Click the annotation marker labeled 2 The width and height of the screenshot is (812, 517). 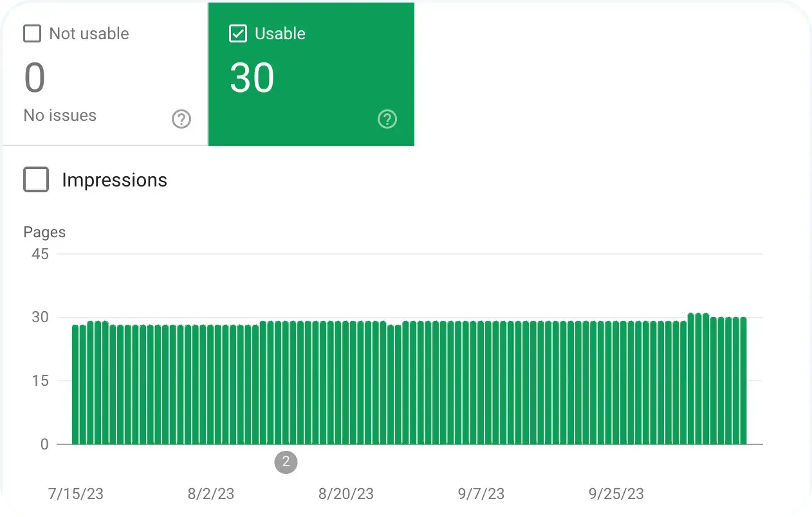(286, 462)
